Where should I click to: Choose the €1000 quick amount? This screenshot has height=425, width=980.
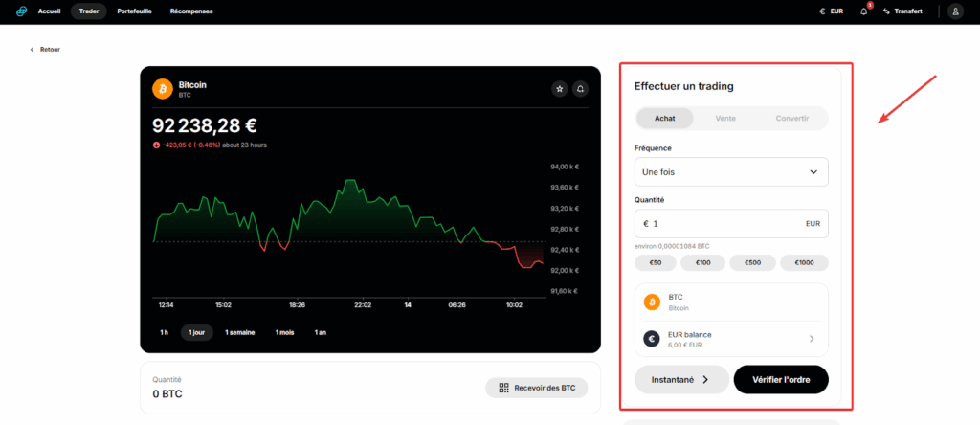pos(804,263)
